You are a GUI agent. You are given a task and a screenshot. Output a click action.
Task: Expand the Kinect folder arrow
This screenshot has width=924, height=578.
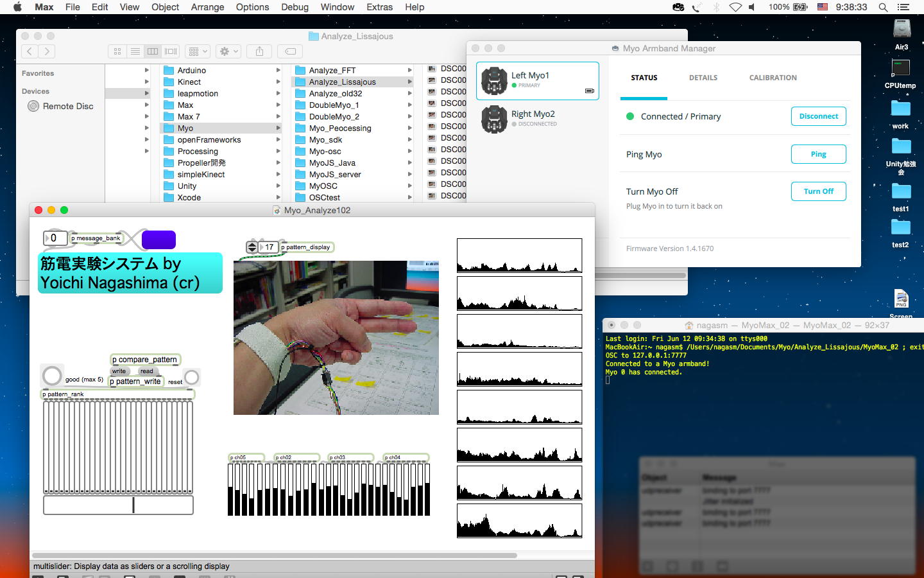(278, 82)
